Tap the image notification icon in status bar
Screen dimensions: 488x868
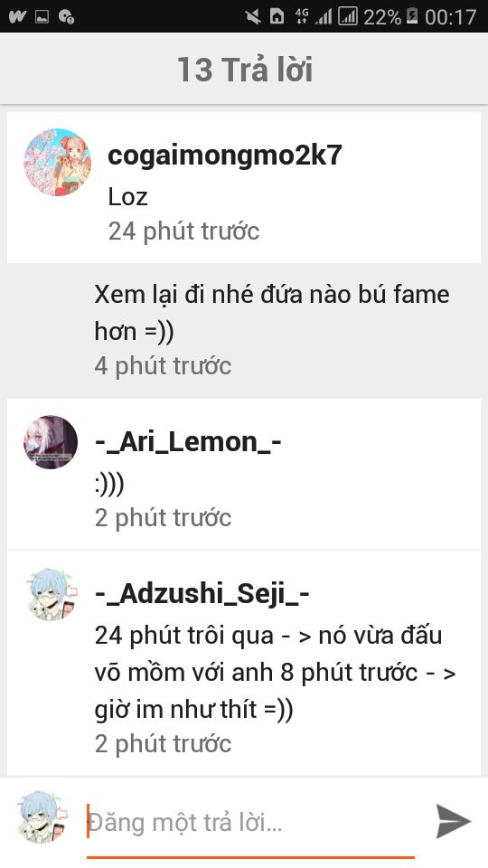[42, 17]
